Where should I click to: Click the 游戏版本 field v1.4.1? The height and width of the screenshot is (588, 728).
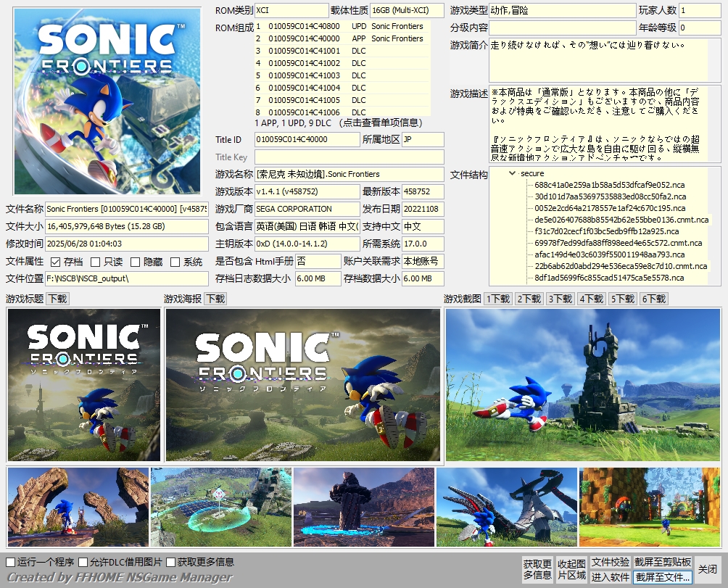[x=307, y=191]
